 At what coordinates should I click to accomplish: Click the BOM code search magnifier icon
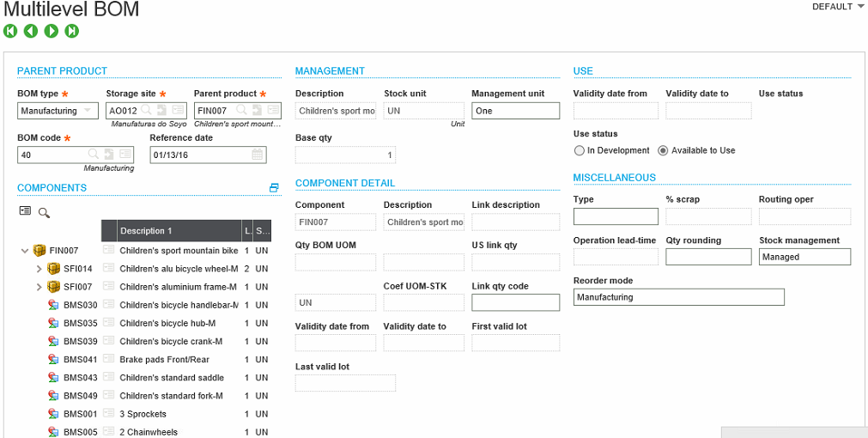coord(94,155)
